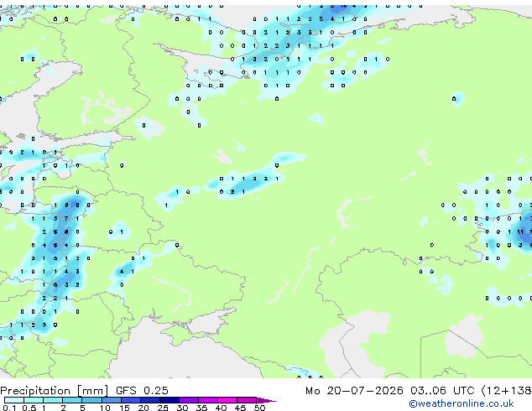Click the 'Mo 20-07-2026' date text
The height and width of the screenshot is (411, 532).
(x=354, y=391)
